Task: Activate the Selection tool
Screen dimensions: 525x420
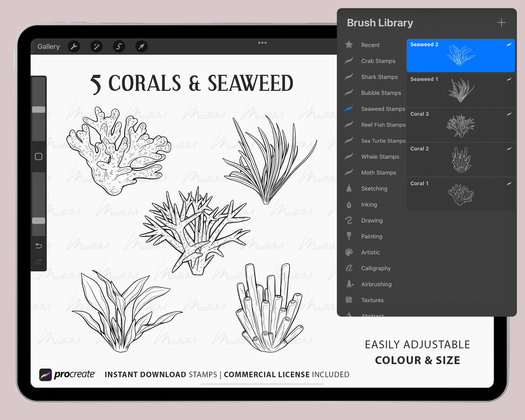Action: [x=119, y=46]
